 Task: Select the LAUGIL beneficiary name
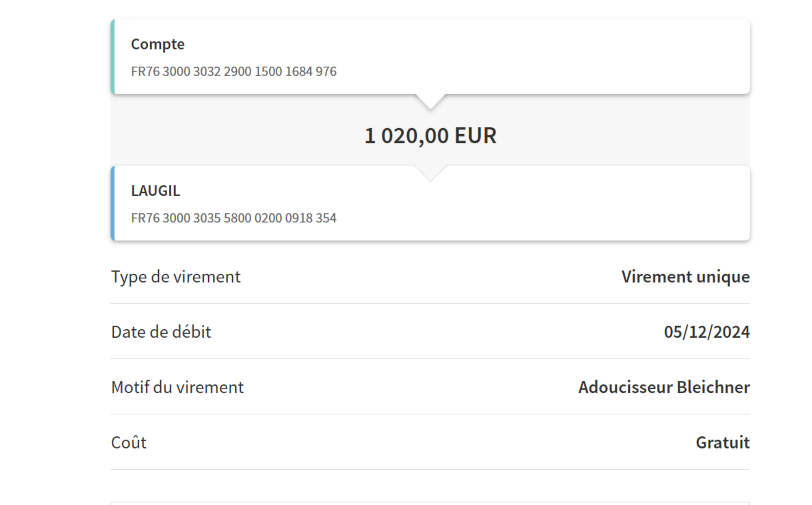[x=155, y=191]
